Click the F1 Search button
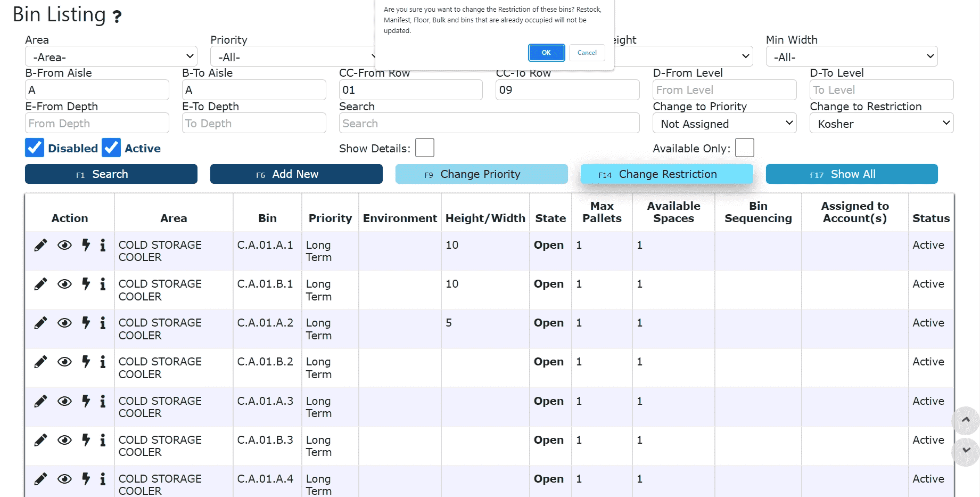 click(x=111, y=174)
